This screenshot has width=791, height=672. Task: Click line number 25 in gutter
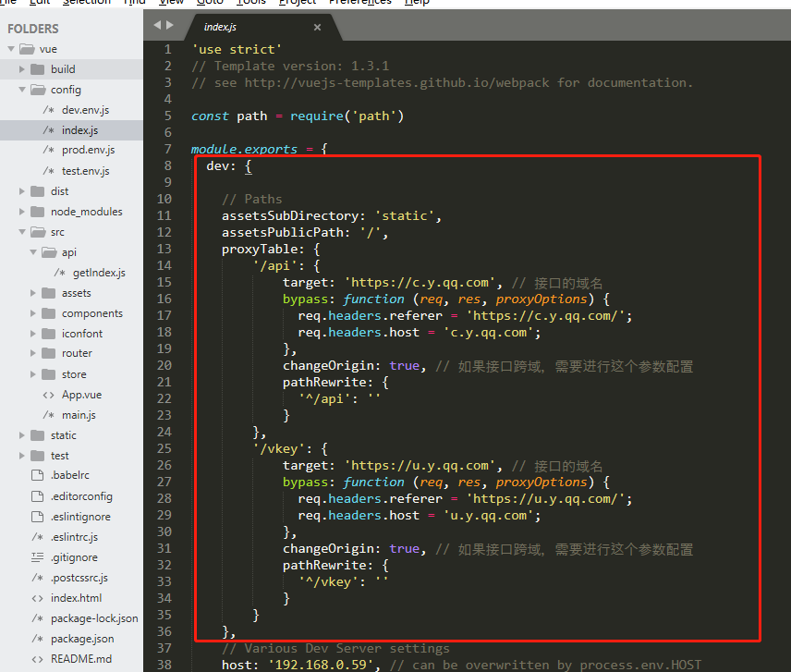(x=164, y=448)
